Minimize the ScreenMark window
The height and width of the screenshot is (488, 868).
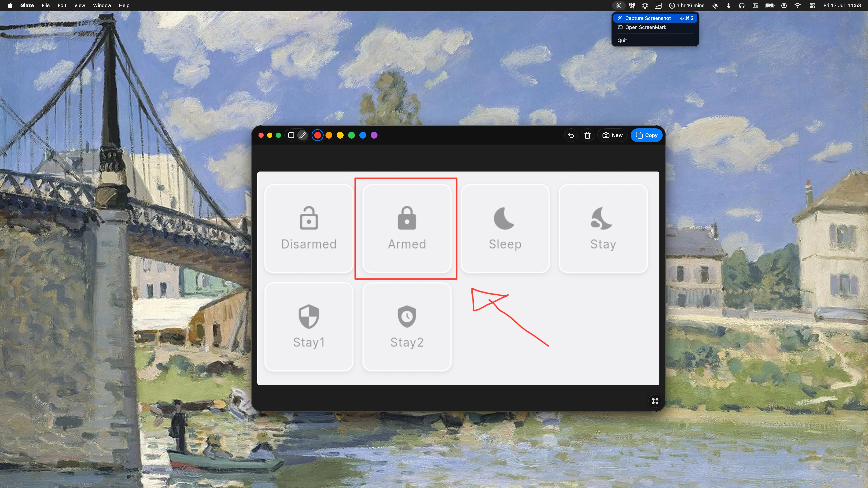pyautogui.click(x=270, y=135)
